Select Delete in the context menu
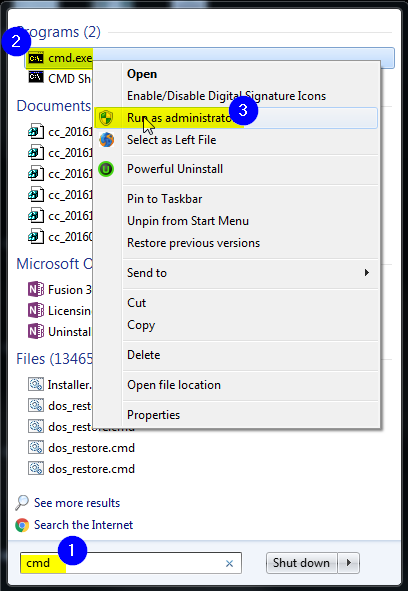Image resolution: width=408 pixels, height=591 pixels. click(144, 355)
